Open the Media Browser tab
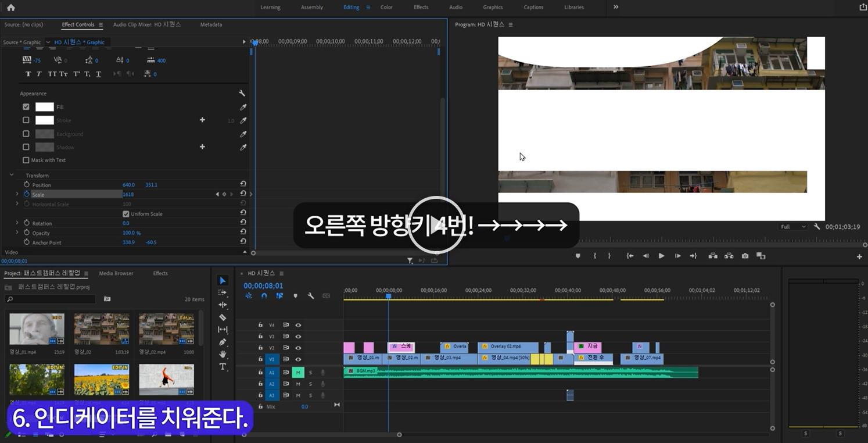Image resolution: width=868 pixels, height=443 pixels. [116, 273]
